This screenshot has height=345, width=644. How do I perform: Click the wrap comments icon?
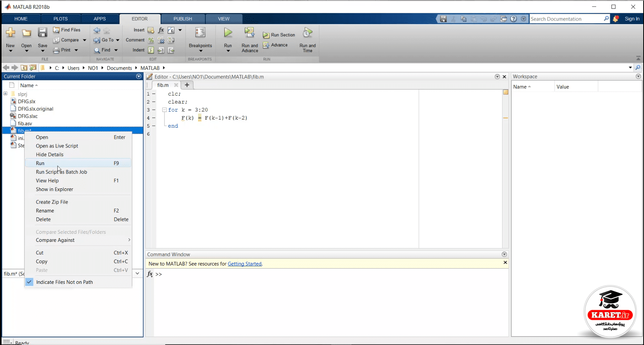pyautogui.click(x=171, y=40)
